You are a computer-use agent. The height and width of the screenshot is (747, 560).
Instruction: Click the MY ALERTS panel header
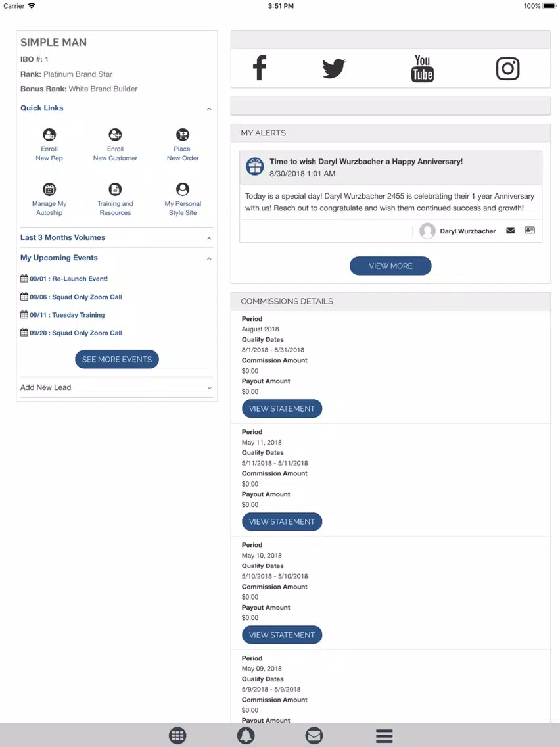[390, 133]
